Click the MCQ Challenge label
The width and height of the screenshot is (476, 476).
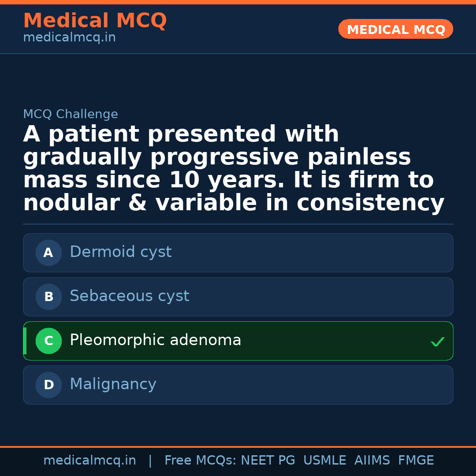pos(71,115)
